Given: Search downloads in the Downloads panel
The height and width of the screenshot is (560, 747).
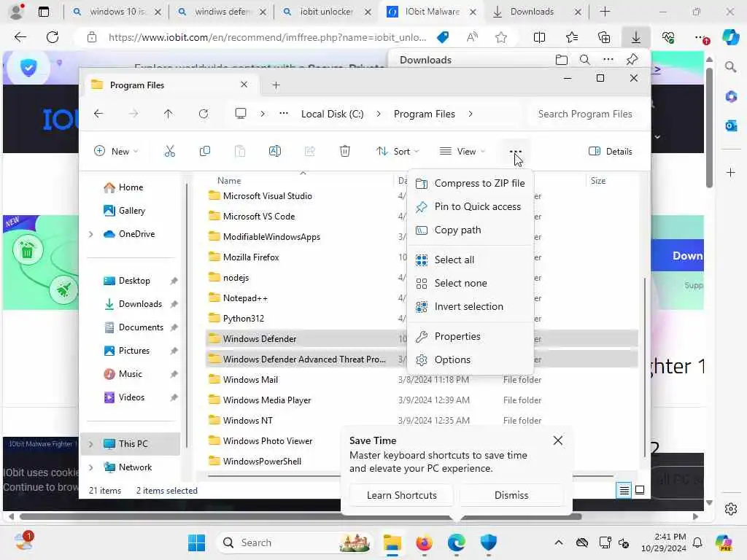Looking at the screenshot, I should pyautogui.click(x=585, y=60).
